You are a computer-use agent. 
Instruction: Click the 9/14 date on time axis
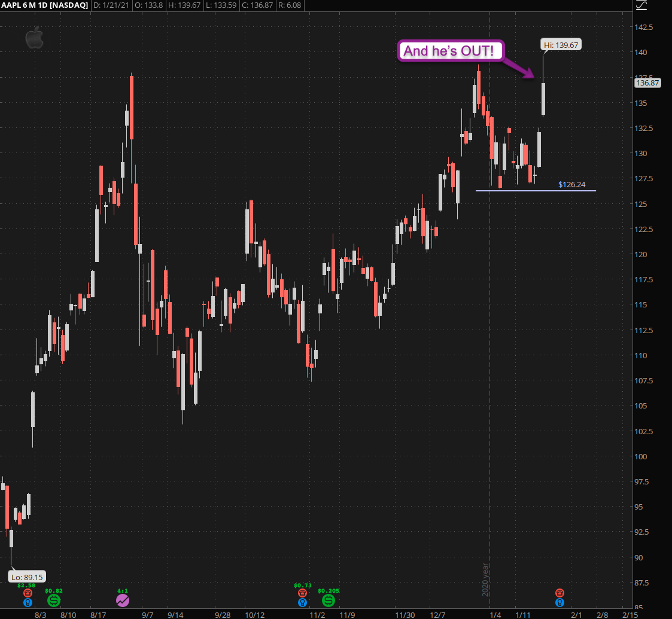click(175, 615)
